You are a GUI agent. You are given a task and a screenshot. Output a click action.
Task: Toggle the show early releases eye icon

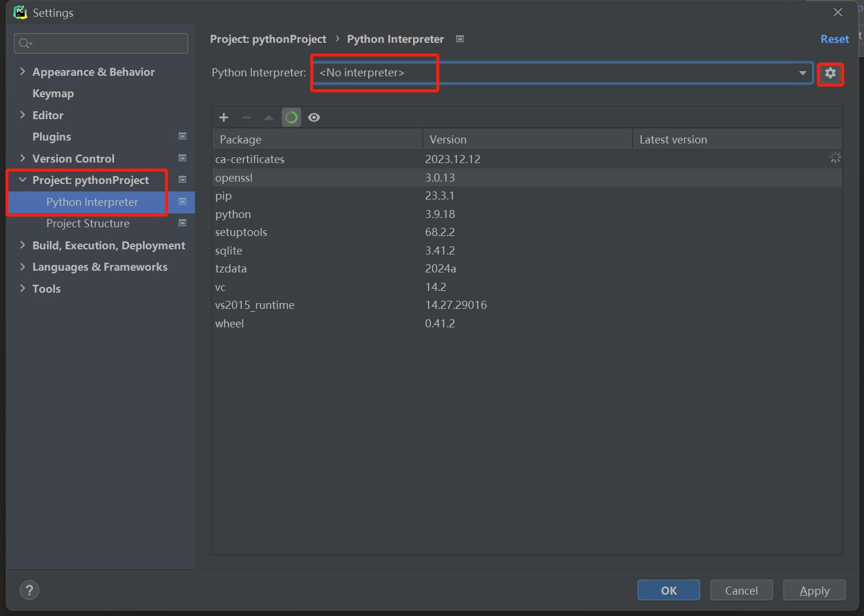pos(314,117)
